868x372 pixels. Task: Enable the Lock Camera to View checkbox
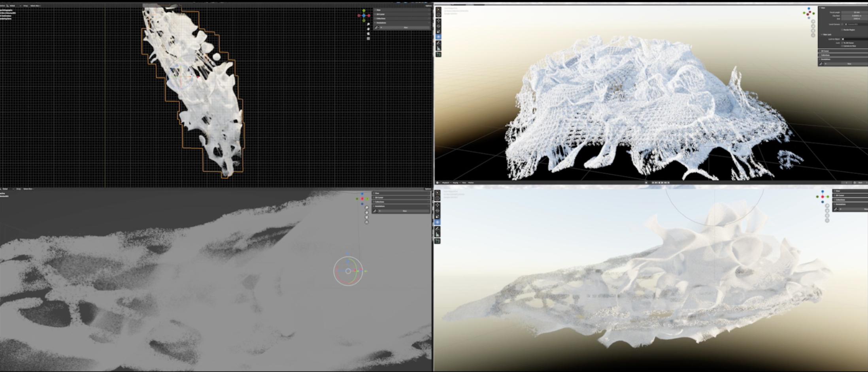(842, 46)
